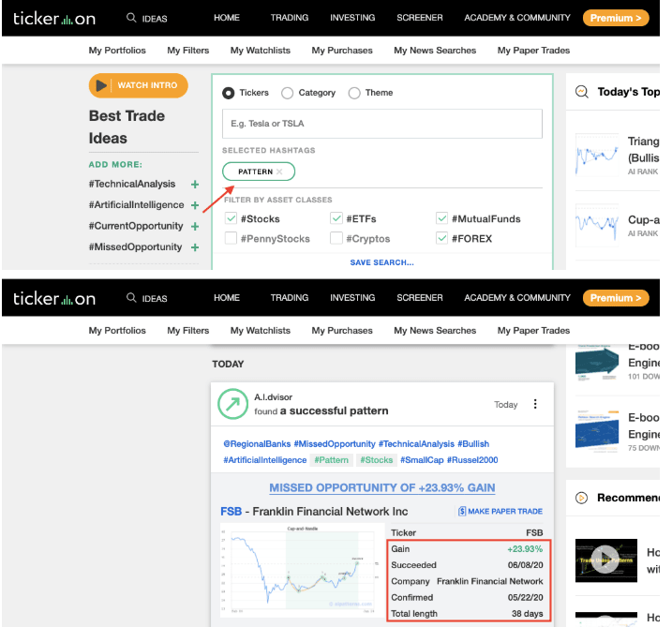Open INVESTING in top navigation bar
This screenshot has height=627, width=672.
[x=352, y=18]
